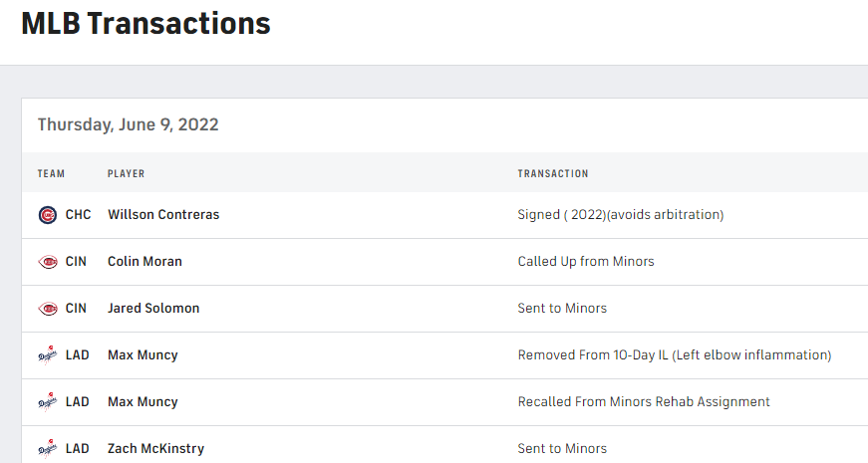Open Zach McKinstry player link
The width and height of the screenshot is (868, 463).
pos(155,449)
